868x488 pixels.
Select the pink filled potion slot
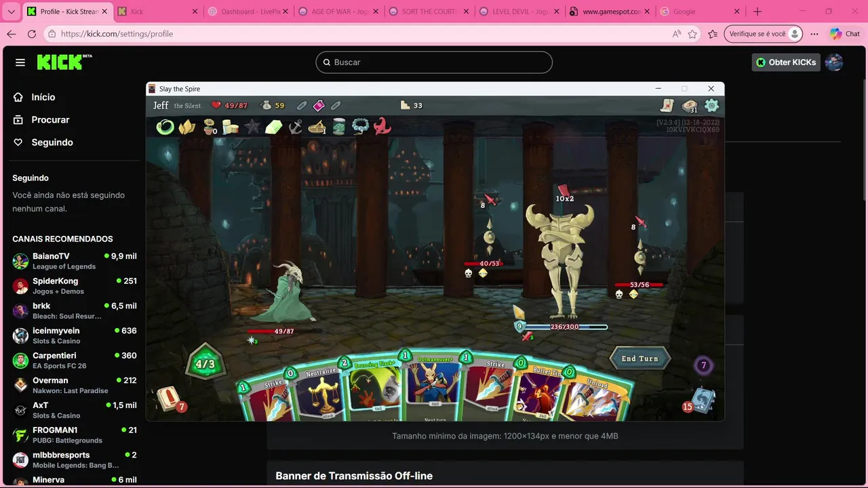coord(319,105)
